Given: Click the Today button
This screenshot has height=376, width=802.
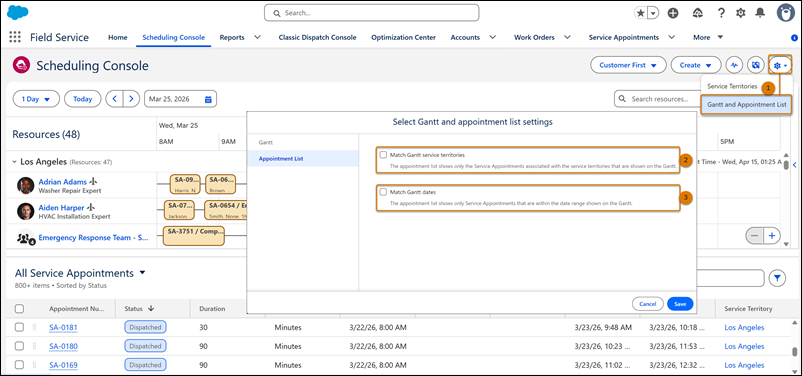Looking at the screenshot, I should point(82,99).
